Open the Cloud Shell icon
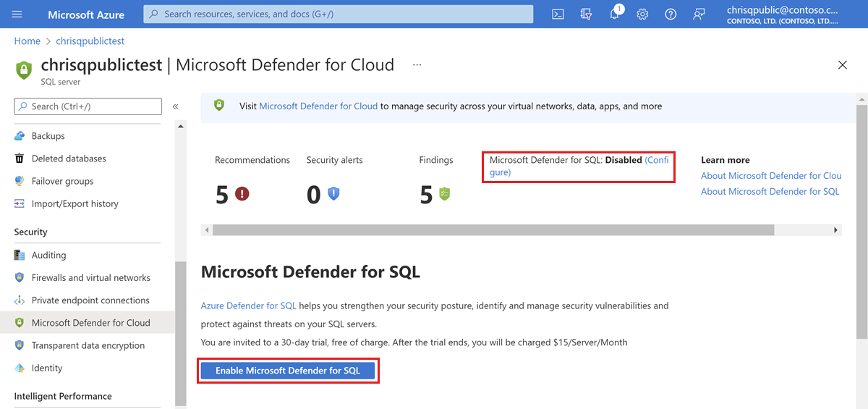 coord(558,14)
